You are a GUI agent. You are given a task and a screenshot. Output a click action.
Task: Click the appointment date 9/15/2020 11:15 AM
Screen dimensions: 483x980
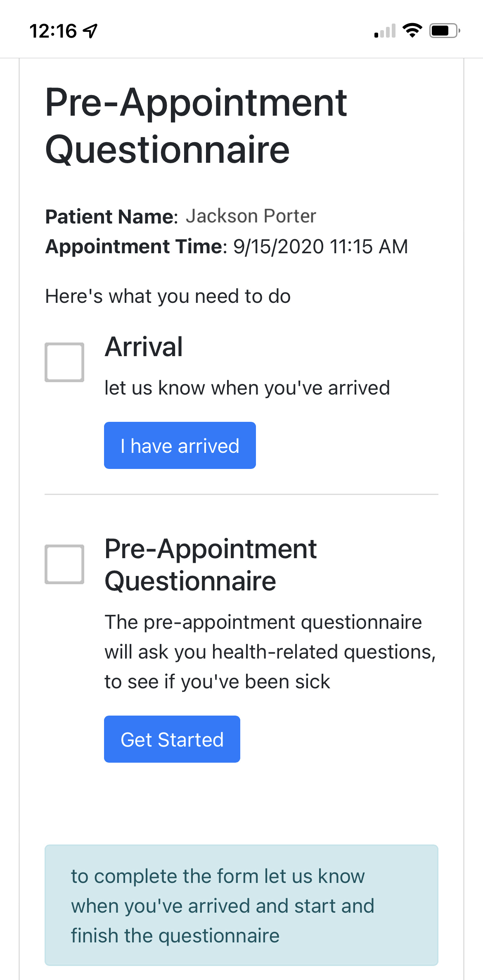(320, 247)
